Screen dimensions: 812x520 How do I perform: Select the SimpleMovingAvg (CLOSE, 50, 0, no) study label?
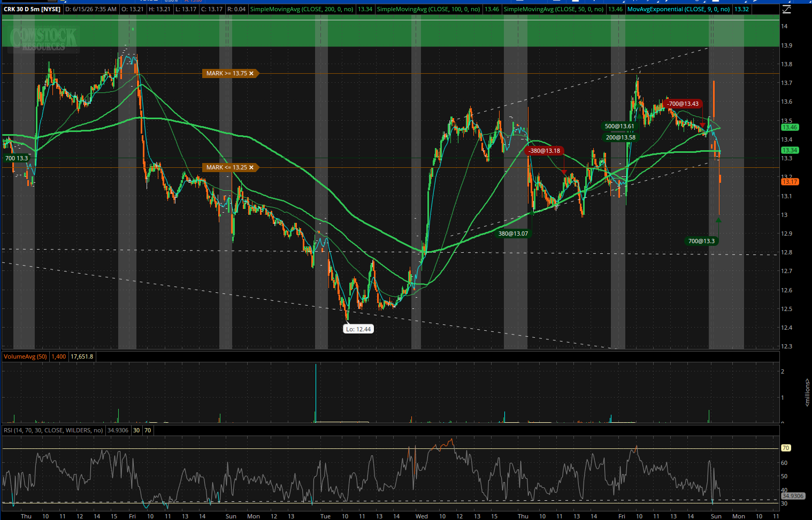coord(554,9)
